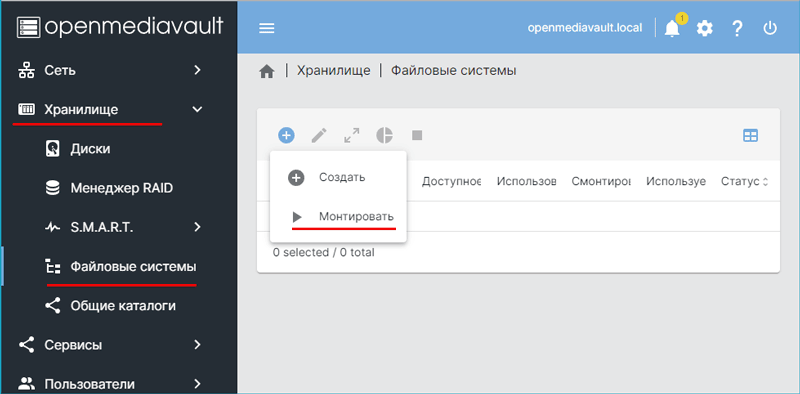Click the blue plus add button
800x394 pixels.
(x=286, y=135)
